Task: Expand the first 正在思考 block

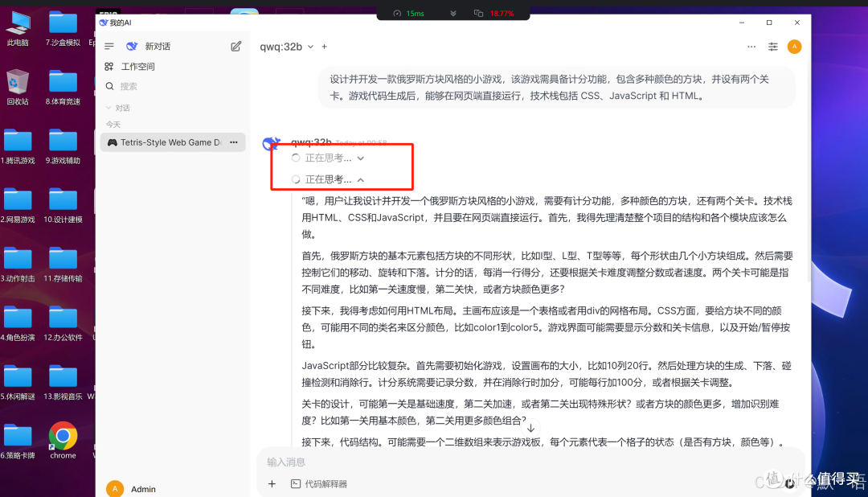Action: pos(328,158)
